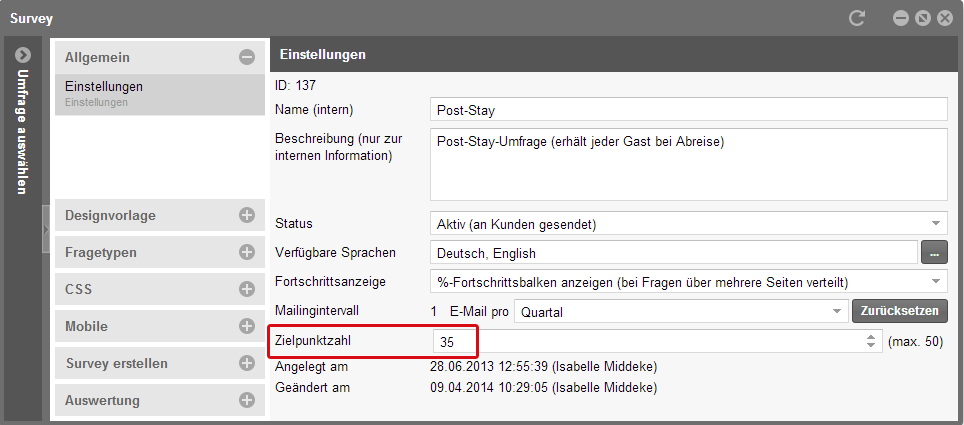Expand Mobile section plus icon
Viewport: 964px width, 425px height.
[x=247, y=326]
